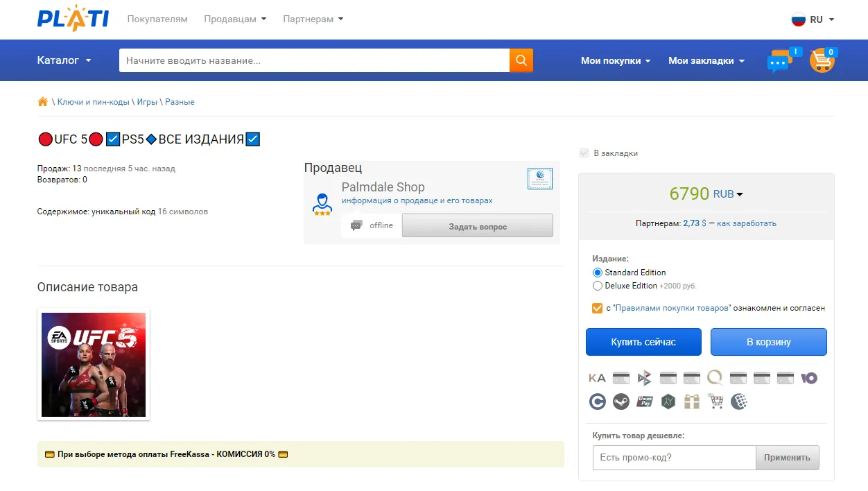
Task: Choose the gift box payment icon
Action: (x=691, y=402)
